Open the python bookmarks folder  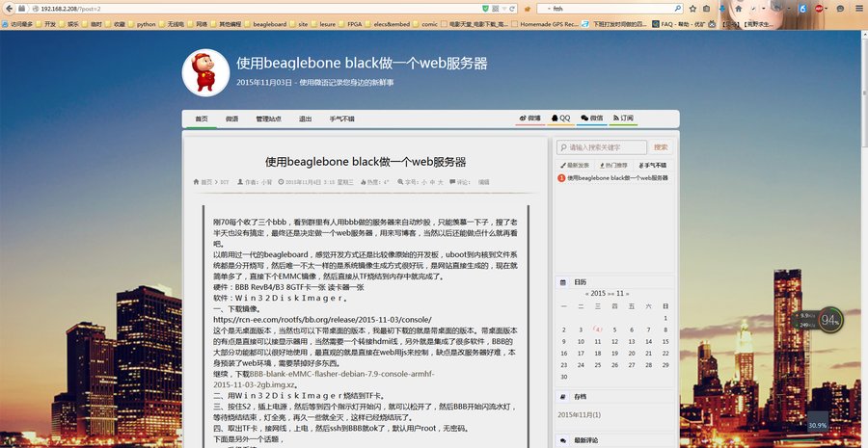pos(145,23)
